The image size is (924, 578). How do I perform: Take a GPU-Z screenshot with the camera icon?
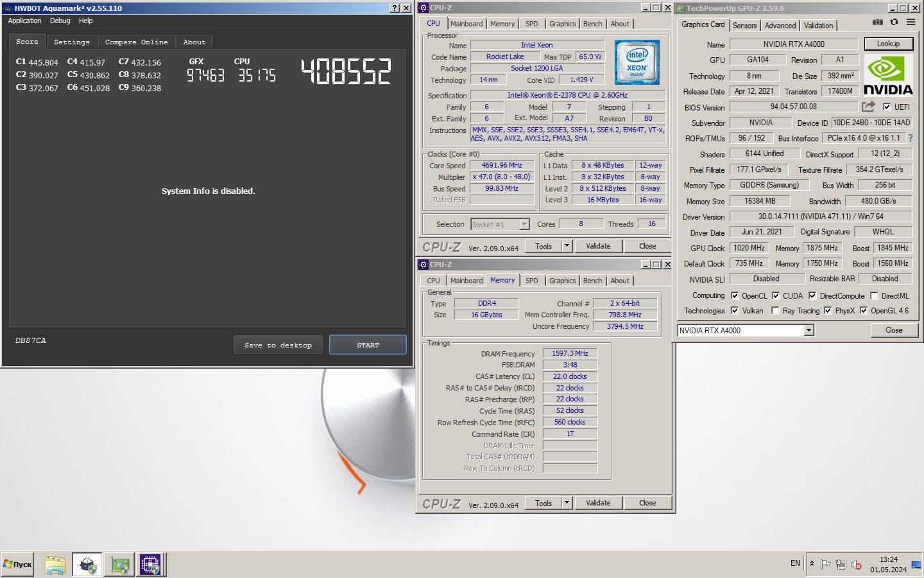pyautogui.click(x=877, y=22)
